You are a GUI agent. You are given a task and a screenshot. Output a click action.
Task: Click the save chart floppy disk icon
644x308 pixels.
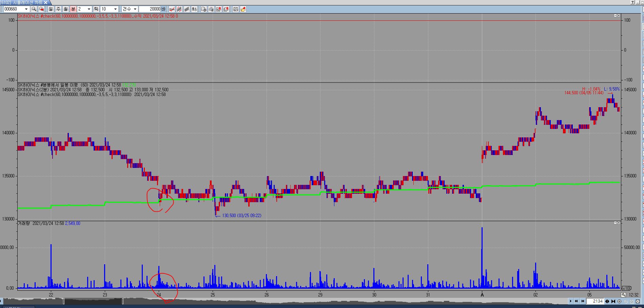(236, 9)
